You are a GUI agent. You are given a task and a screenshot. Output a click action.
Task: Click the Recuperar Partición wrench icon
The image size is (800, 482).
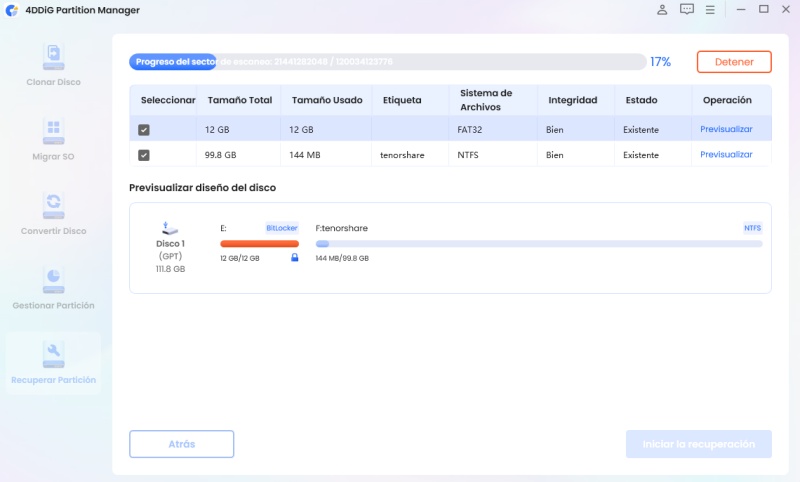tap(53, 353)
